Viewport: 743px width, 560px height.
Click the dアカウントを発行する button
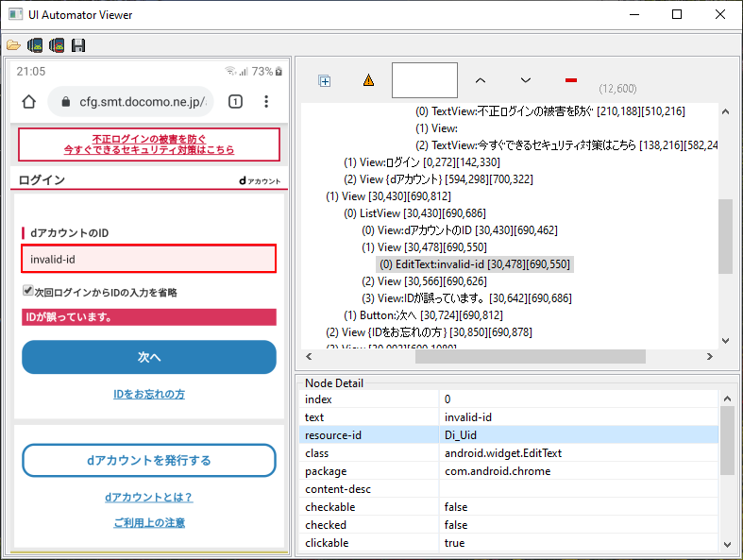pyautogui.click(x=149, y=461)
